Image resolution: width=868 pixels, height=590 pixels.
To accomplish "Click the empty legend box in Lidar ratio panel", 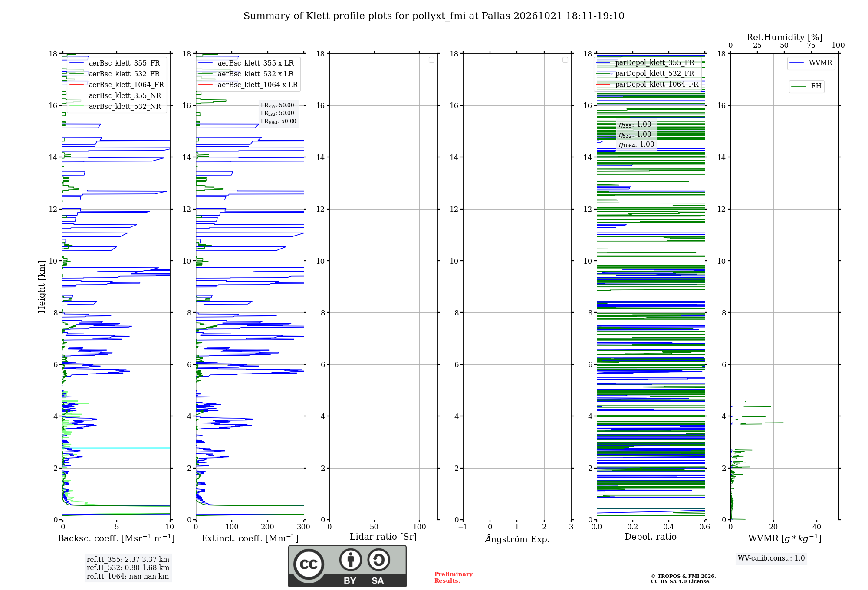I will (x=431, y=60).
